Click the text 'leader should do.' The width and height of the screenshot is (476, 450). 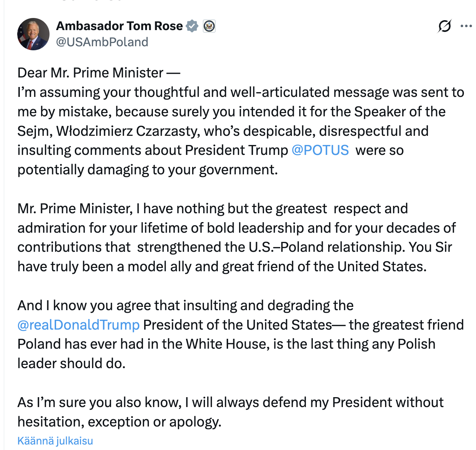(72, 363)
